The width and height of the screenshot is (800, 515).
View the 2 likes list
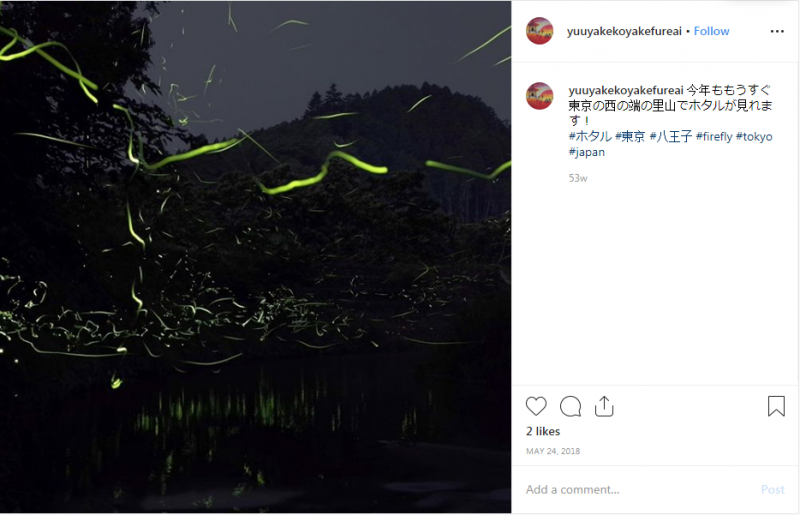tap(543, 431)
